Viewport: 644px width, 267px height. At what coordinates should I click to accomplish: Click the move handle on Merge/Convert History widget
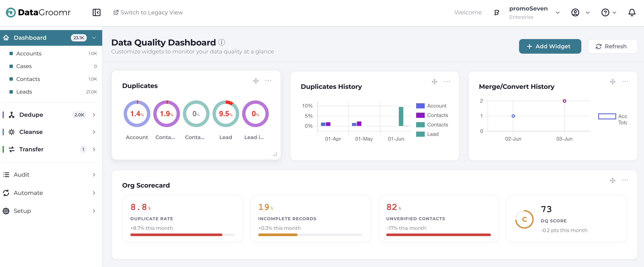612,82
